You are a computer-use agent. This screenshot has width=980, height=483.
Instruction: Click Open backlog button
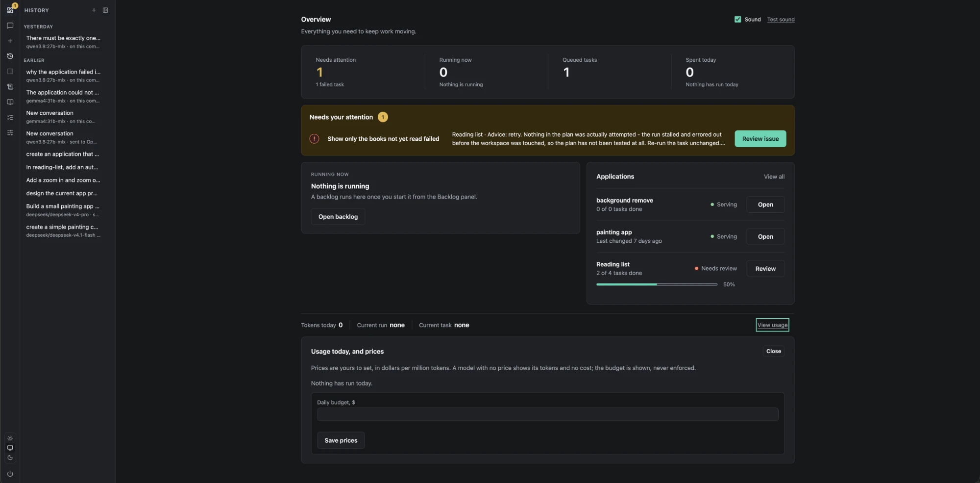tap(338, 217)
